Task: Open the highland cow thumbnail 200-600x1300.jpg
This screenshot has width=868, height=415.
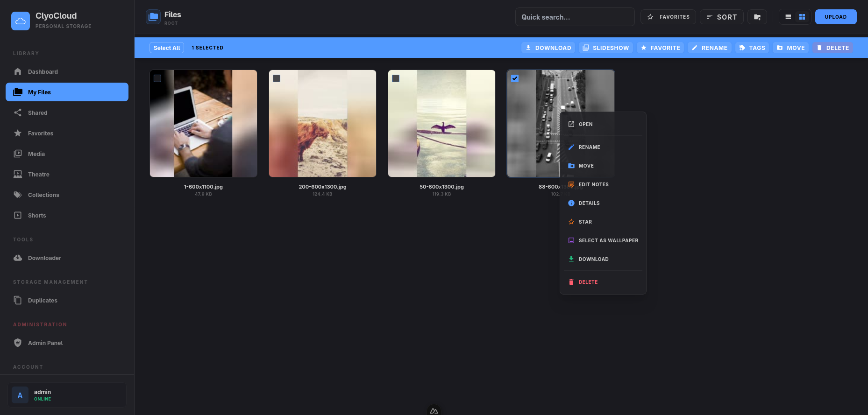Action: (322, 123)
